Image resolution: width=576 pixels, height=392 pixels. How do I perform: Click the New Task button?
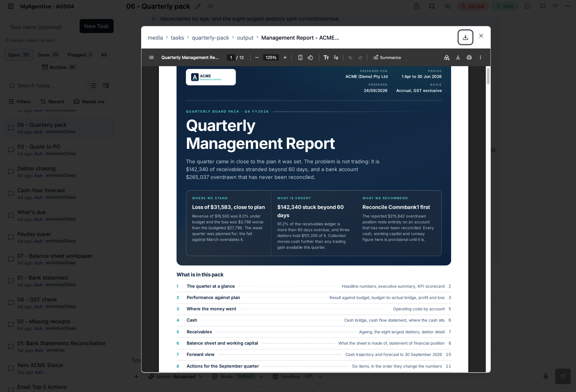pos(96,26)
